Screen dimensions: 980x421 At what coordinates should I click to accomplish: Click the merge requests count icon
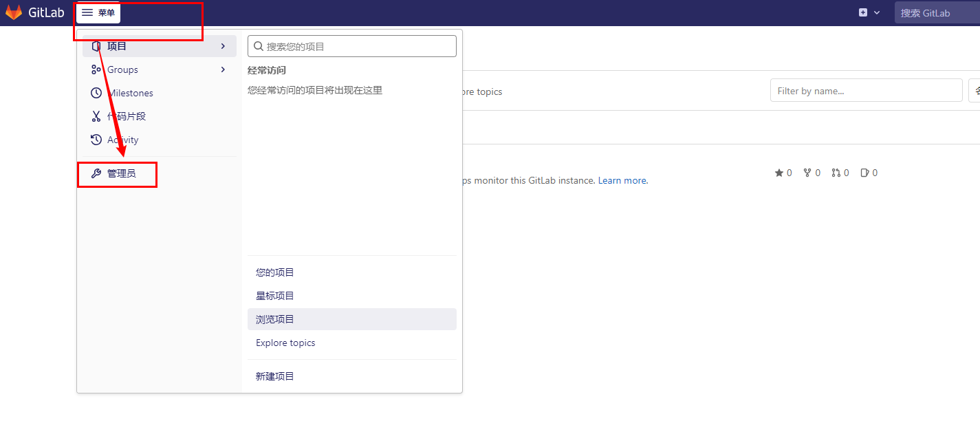click(836, 173)
